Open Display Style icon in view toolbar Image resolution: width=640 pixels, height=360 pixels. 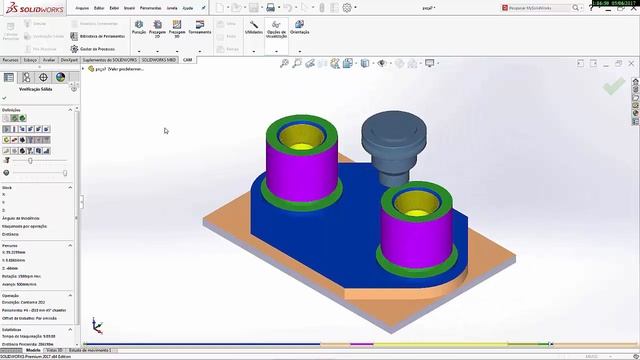[x=365, y=63]
